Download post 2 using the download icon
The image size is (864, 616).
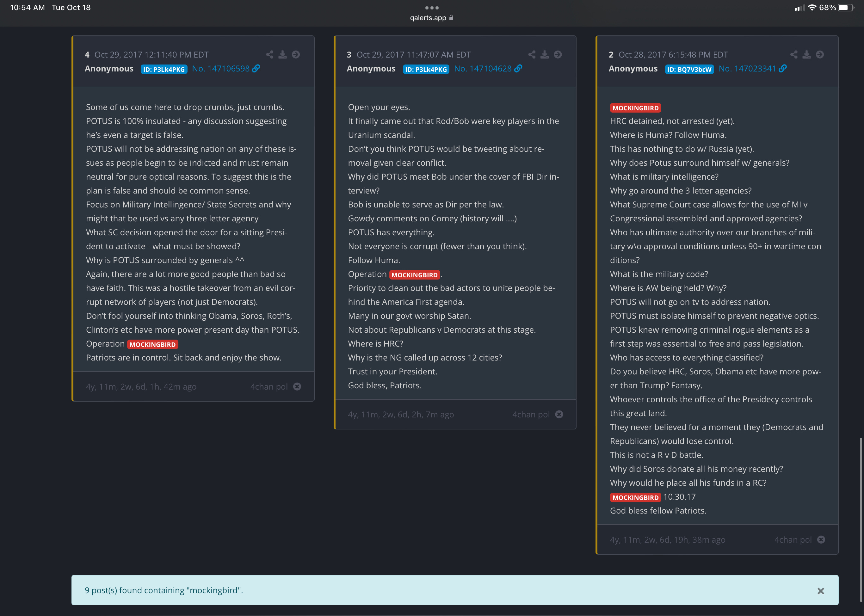pos(807,55)
